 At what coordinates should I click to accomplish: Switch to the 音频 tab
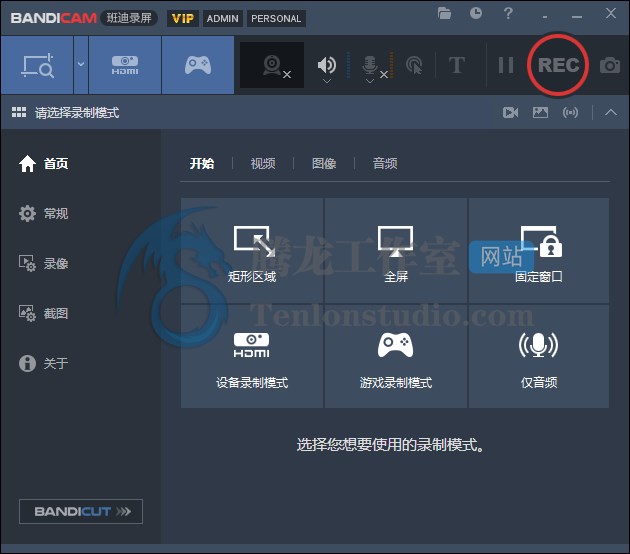(x=385, y=164)
